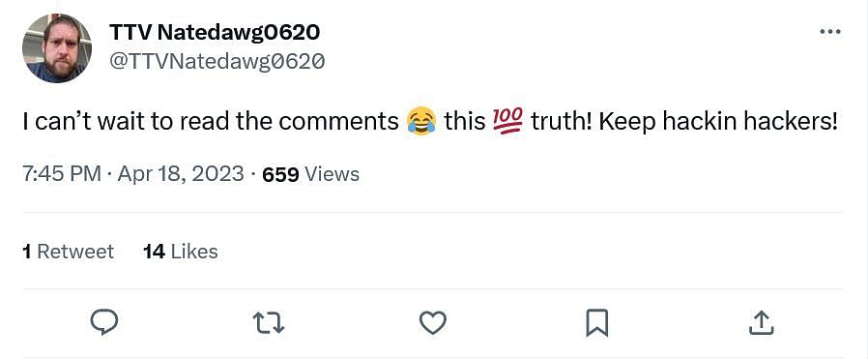The width and height of the screenshot is (868, 359).
Task: Click the red 100 emoji in tweet
Action: [x=507, y=121]
